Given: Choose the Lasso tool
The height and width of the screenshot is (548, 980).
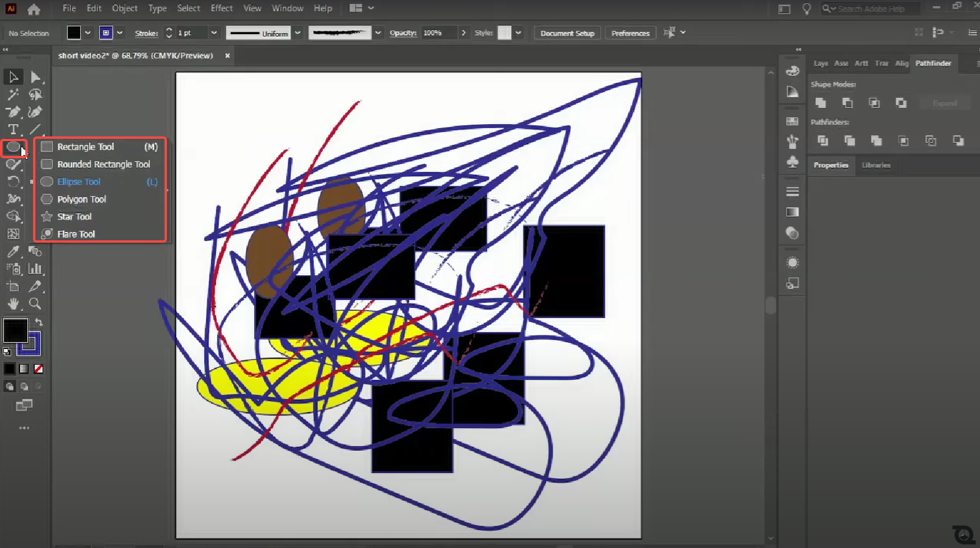Looking at the screenshot, I should pyautogui.click(x=35, y=94).
